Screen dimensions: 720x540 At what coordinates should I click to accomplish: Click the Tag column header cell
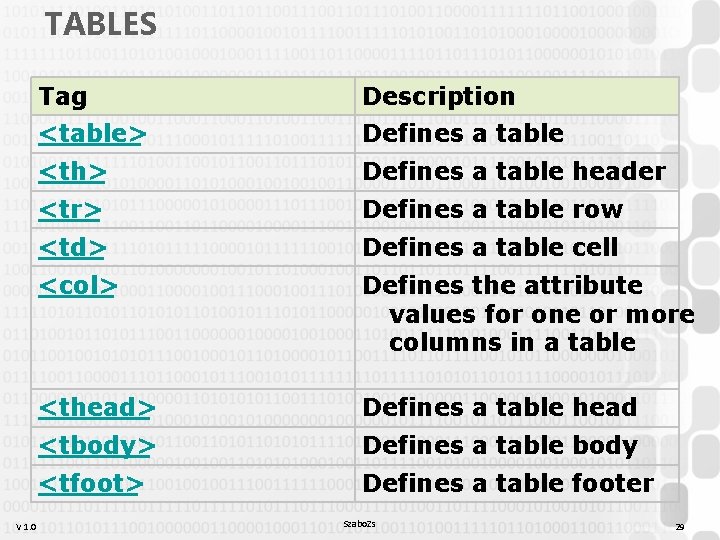63,97
